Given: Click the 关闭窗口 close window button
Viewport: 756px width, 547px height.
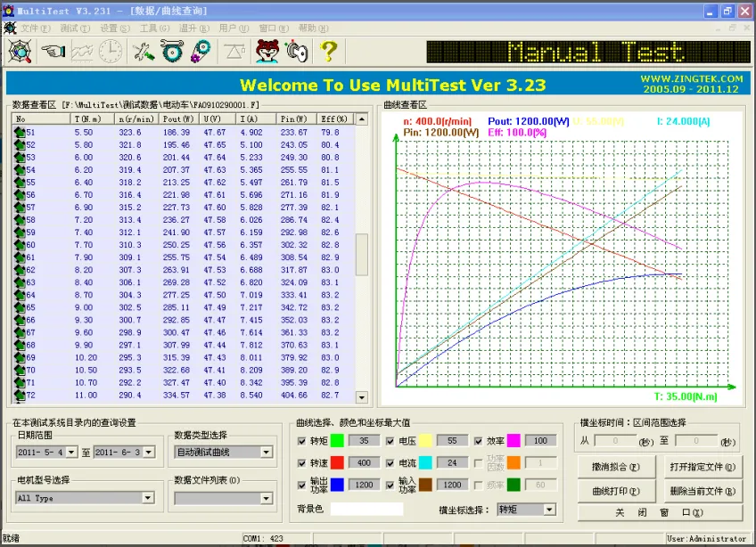Looking at the screenshot, I should (660, 512).
